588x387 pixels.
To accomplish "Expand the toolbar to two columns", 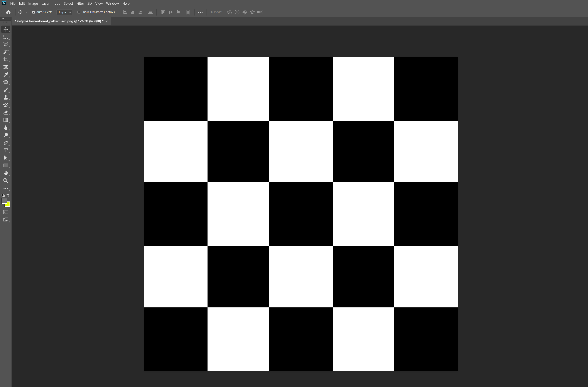I will 3,19.
